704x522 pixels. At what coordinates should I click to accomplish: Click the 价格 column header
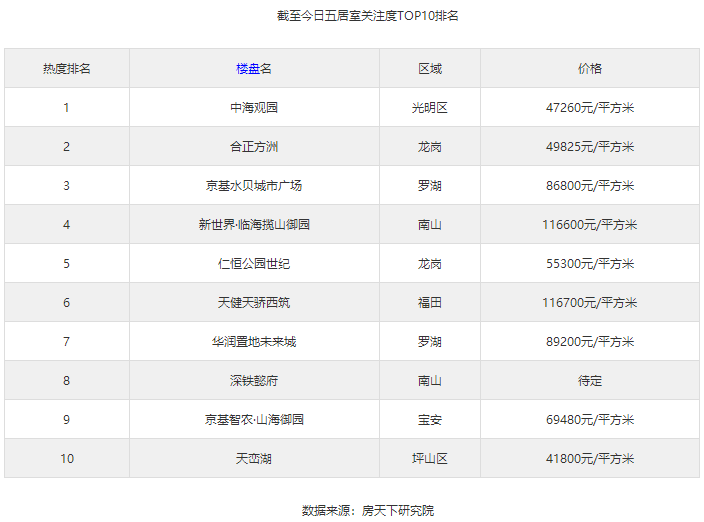tap(589, 68)
